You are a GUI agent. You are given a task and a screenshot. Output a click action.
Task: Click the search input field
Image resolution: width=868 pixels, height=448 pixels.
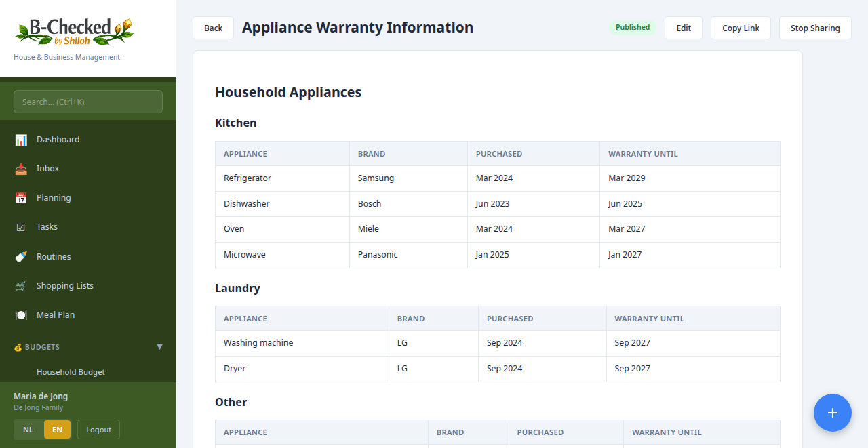[x=88, y=101]
